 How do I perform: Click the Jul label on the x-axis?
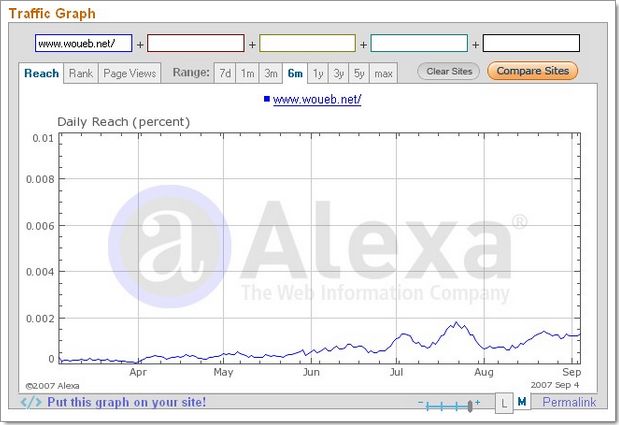pos(396,372)
